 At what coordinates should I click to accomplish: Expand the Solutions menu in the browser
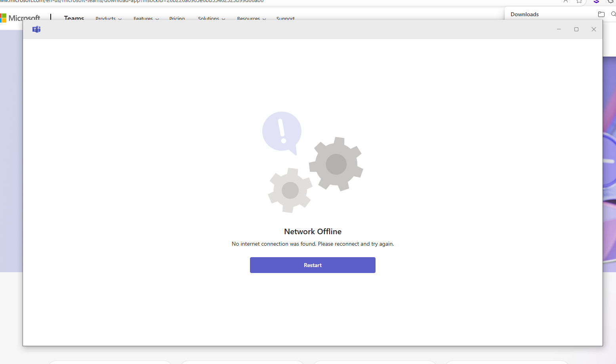[212, 19]
